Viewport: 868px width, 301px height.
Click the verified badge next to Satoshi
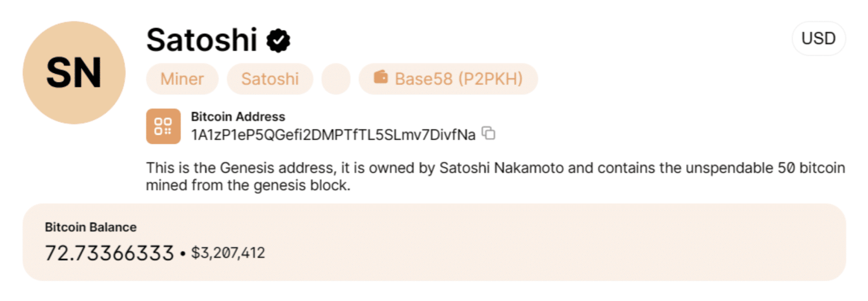pos(279,40)
